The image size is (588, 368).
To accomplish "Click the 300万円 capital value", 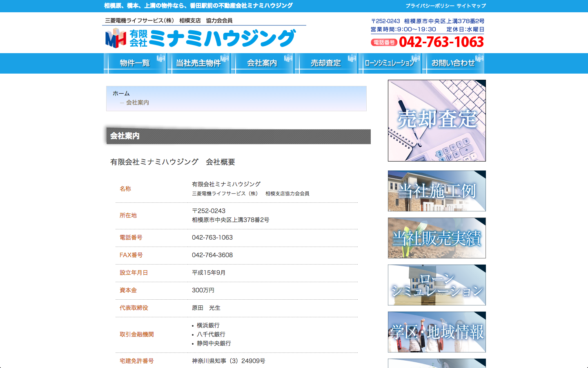I will (x=203, y=290).
